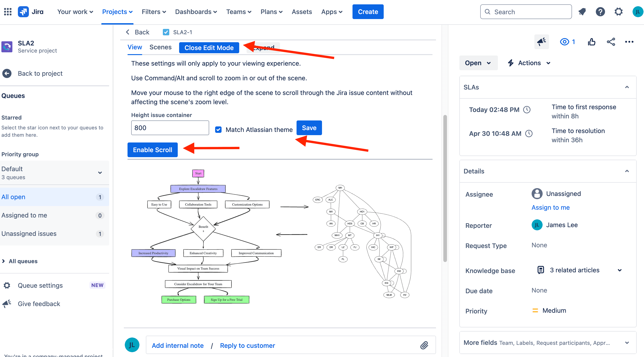Click the Back chevron arrow
This screenshot has width=644, height=357.
[128, 32]
